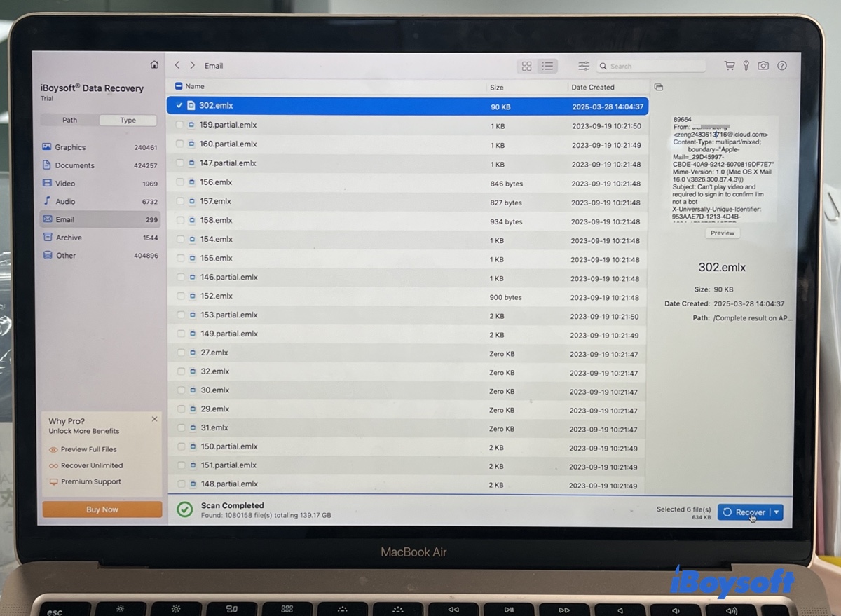
Task: Switch to grid view layout
Action: [526, 66]
